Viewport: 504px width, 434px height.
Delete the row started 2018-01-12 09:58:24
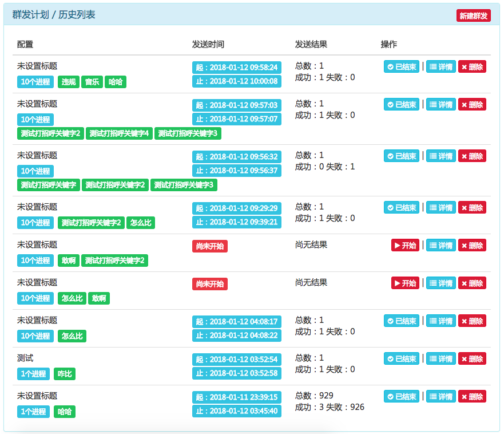pyautogui.click(x=472, y=66)
